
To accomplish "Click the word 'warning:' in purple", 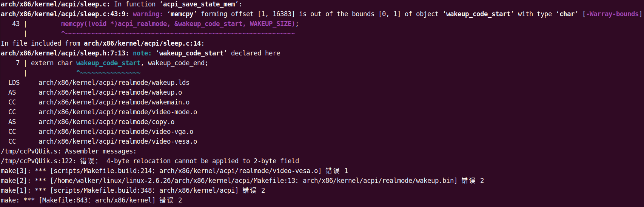I will tap(148, 14).
